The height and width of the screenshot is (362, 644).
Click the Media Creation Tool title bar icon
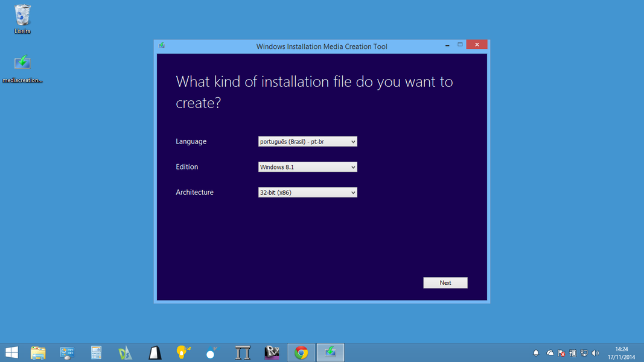(x=162, y=46)
